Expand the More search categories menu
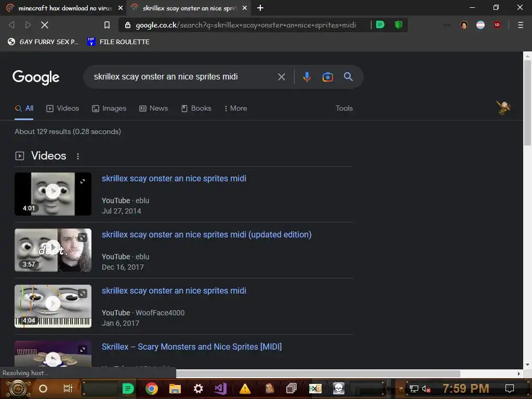 click(235, 108)
